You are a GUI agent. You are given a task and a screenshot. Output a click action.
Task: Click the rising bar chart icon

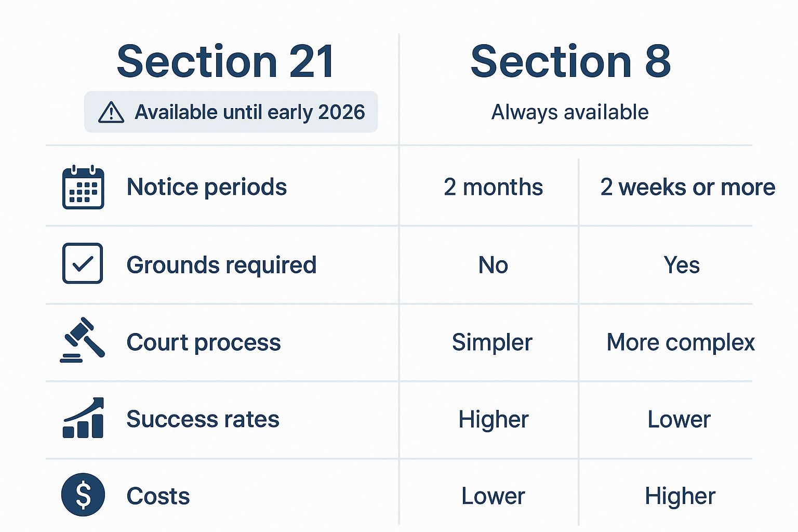83,418
